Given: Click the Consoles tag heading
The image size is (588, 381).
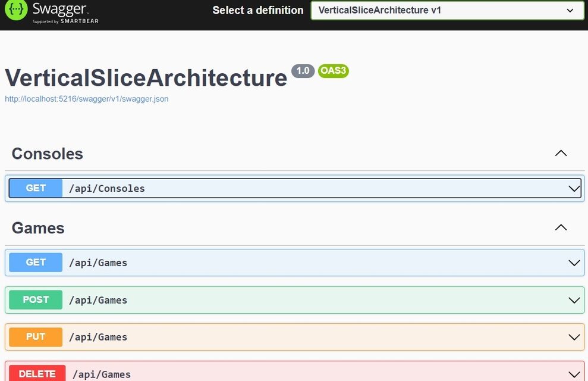Looking at the screenshot, I should [48, 154].
